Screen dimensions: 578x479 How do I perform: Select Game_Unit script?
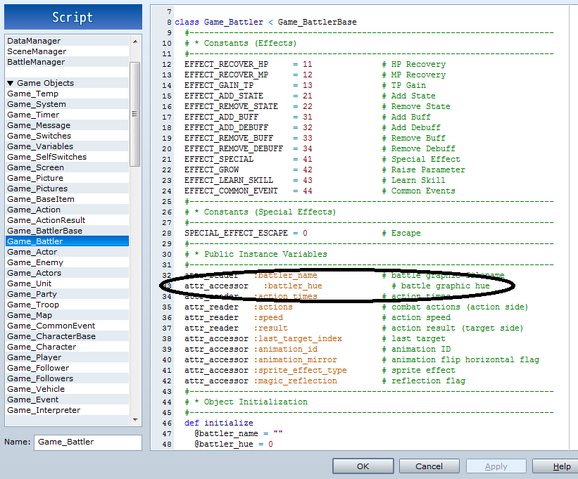tap(67, 284)
